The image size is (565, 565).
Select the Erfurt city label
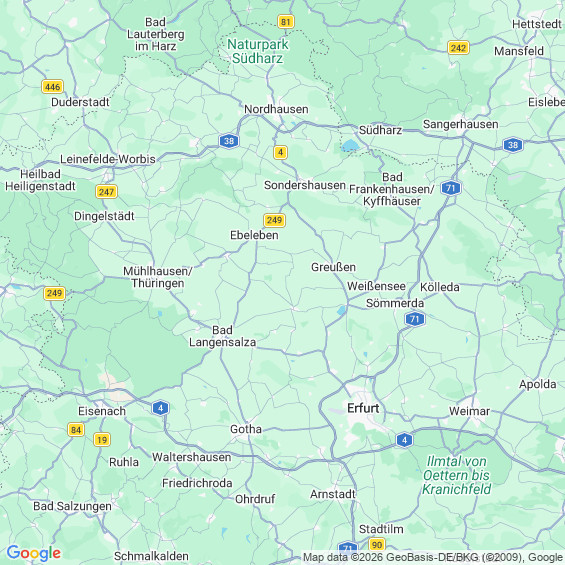pos(363,408)
